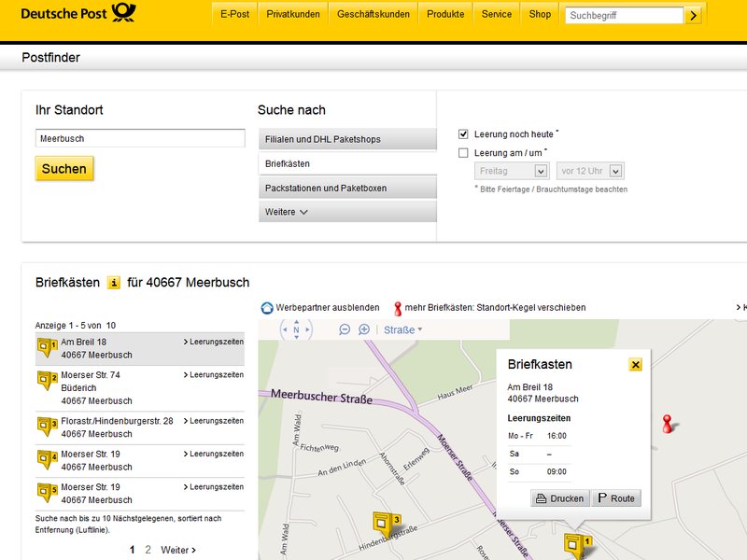Click mailbox icon 5 for Moerser Str. 19
The width and height of the screenshot is (747, 560).
48,493
